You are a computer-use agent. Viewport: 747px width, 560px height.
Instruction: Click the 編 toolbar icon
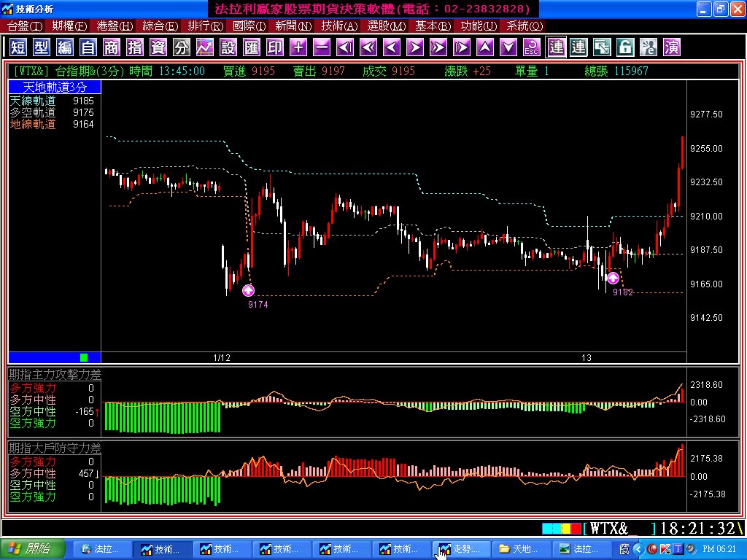(65, 47)
